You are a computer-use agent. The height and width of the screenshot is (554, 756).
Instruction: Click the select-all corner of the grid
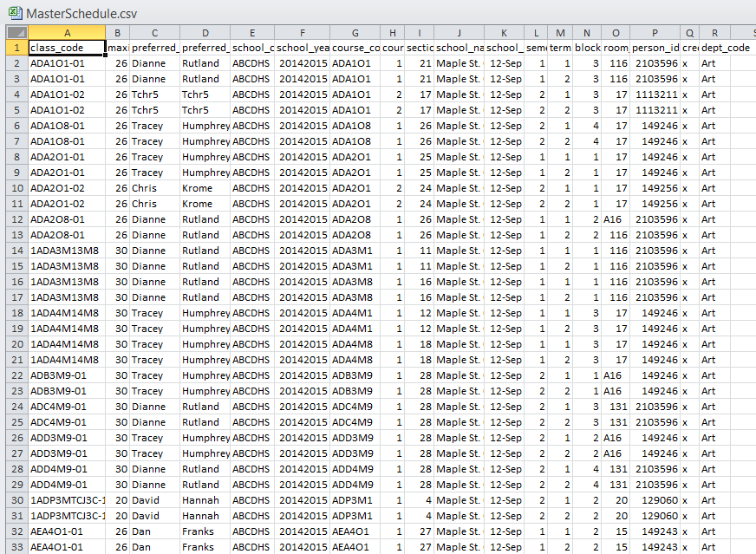point(13,32)
